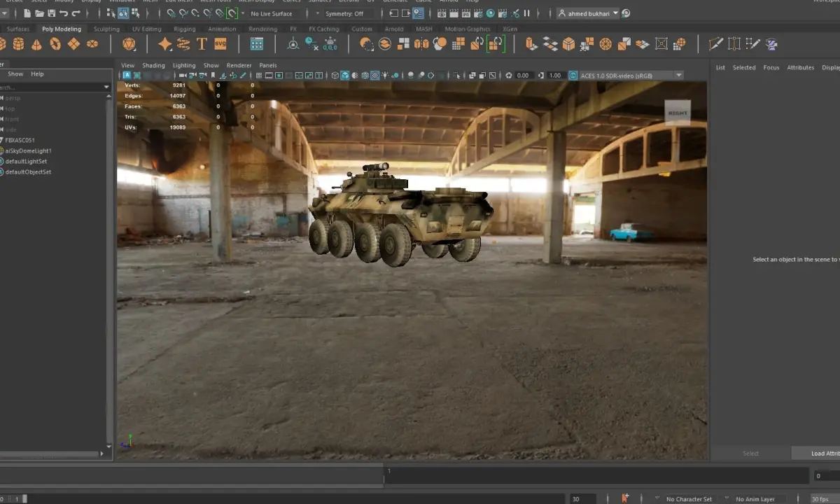Switch to the UV Editing shelf tab
The height and width of the screenshot is (504, 840).
pos(146,29)
